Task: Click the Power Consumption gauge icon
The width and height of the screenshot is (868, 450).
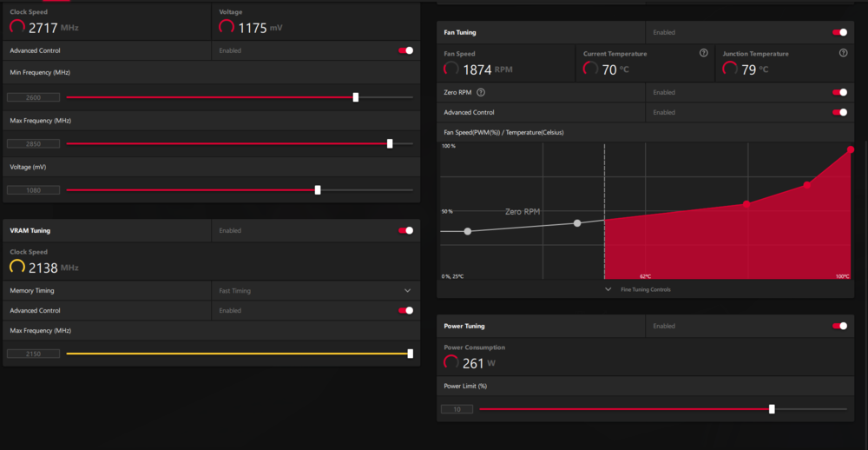Action: [x=451, y=362]
